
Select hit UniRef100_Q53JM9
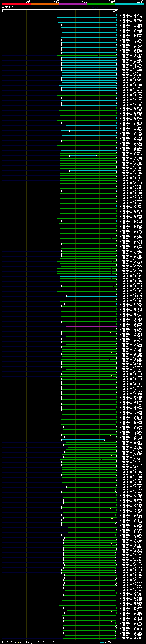click(131, 527)
